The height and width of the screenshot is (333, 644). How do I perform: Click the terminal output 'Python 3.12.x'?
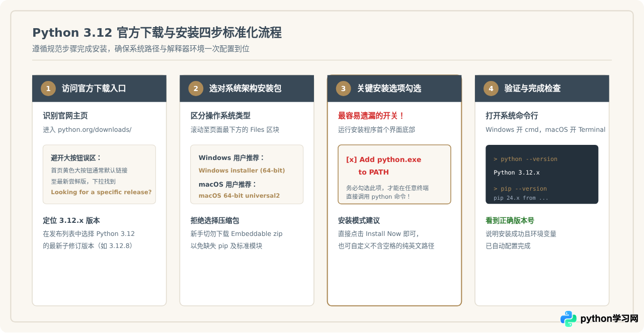point(517,173)
